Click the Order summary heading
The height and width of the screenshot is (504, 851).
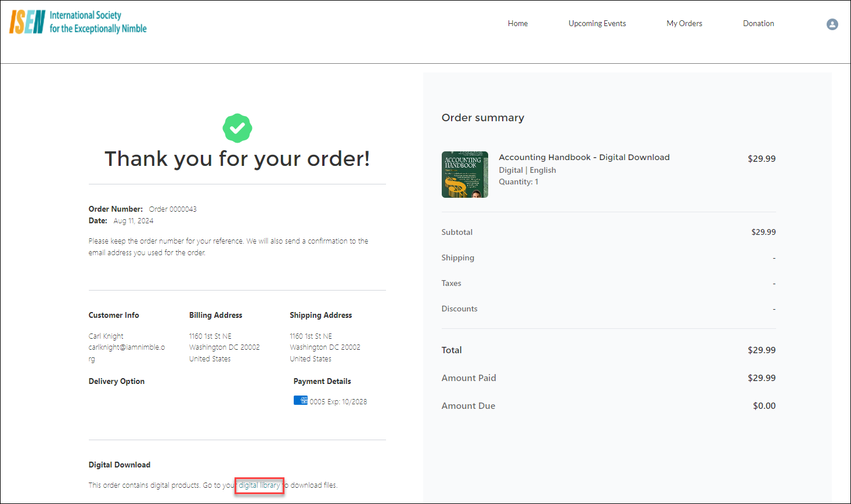pyautogui.click(x=482, y=118)
